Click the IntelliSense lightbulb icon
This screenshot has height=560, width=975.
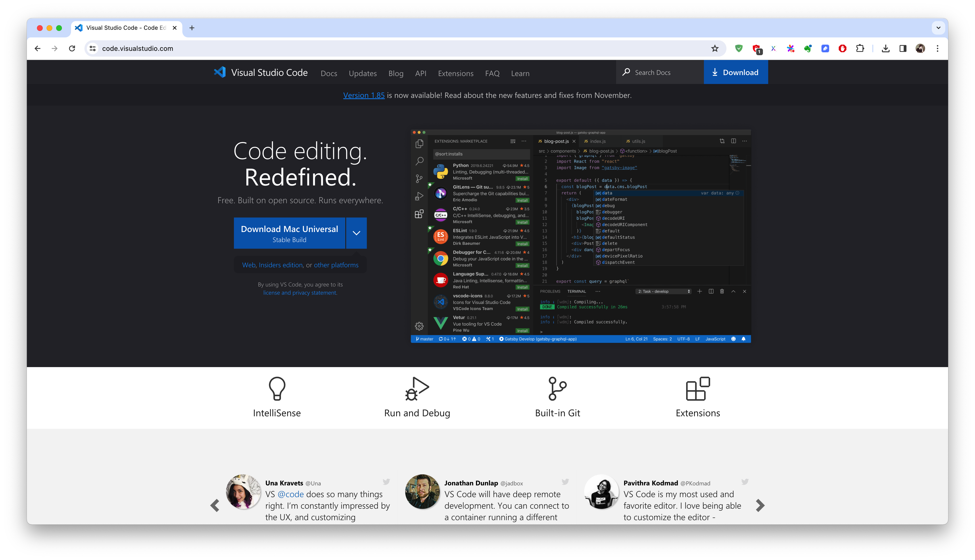tap(277, 388)
